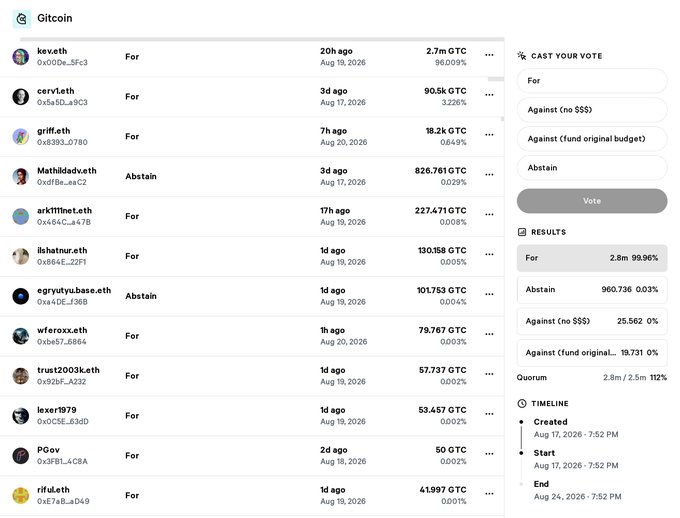Click the Vote button
Image resolution: width=680 pixels, height=518 pixels.
(592, 201)
